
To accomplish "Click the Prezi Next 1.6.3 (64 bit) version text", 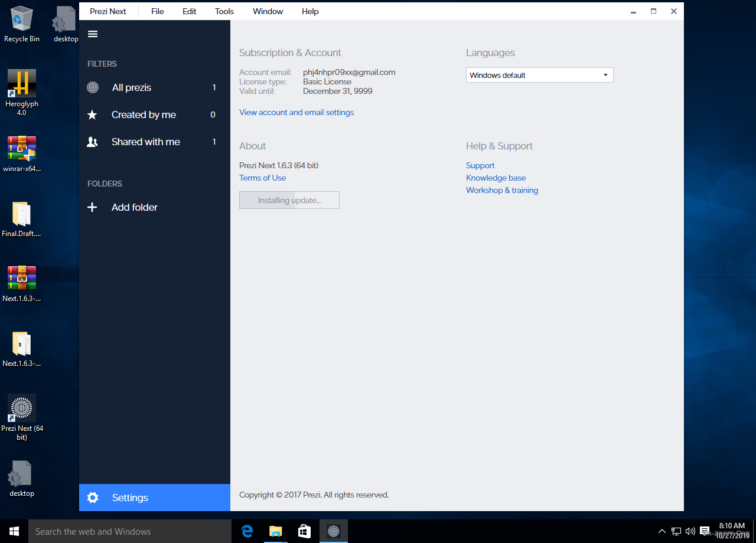I will (279, 165).
